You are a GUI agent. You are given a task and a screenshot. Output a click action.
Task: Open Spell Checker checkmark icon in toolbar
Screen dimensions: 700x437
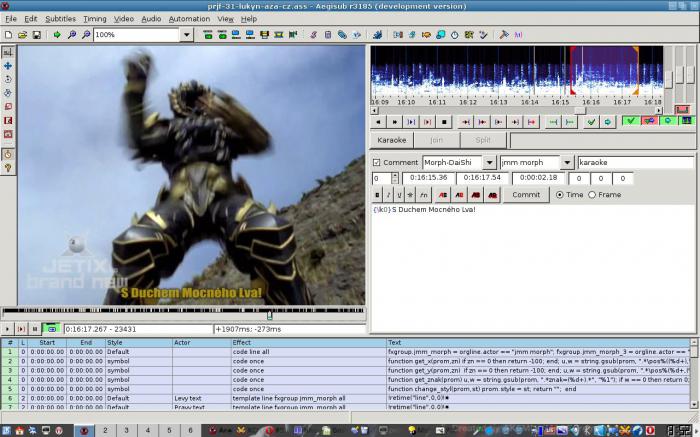pos(483,35)
